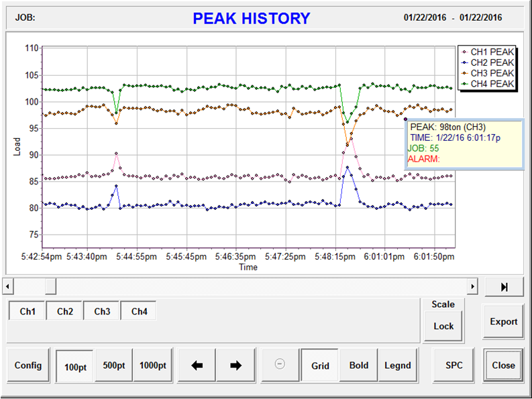Open the SPC view
The image size is (532, 399).
click(x=454, y=365)
